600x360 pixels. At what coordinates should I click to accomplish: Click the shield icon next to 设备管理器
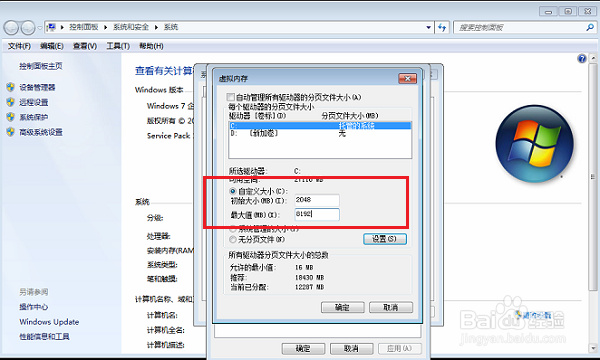(10, 87)
